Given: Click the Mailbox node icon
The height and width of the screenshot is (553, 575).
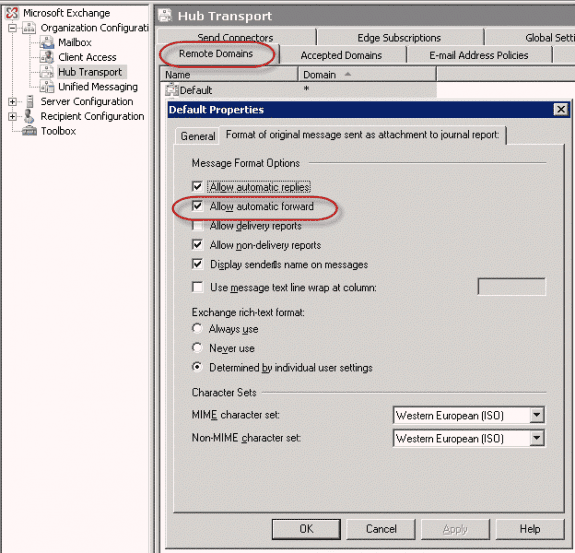Looking at the screenshot, I should [x=47, y=43].
